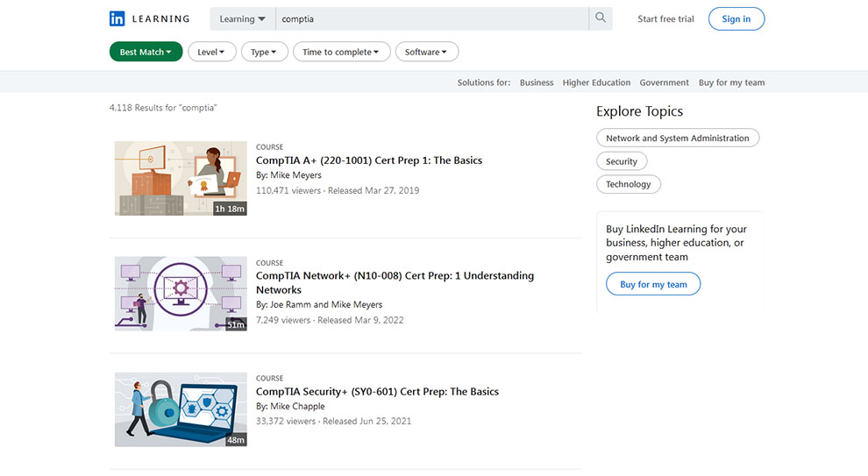This screenshot has width=868, height=476.
Task: Click the search field containing comptia
Action: coord(431,18)
